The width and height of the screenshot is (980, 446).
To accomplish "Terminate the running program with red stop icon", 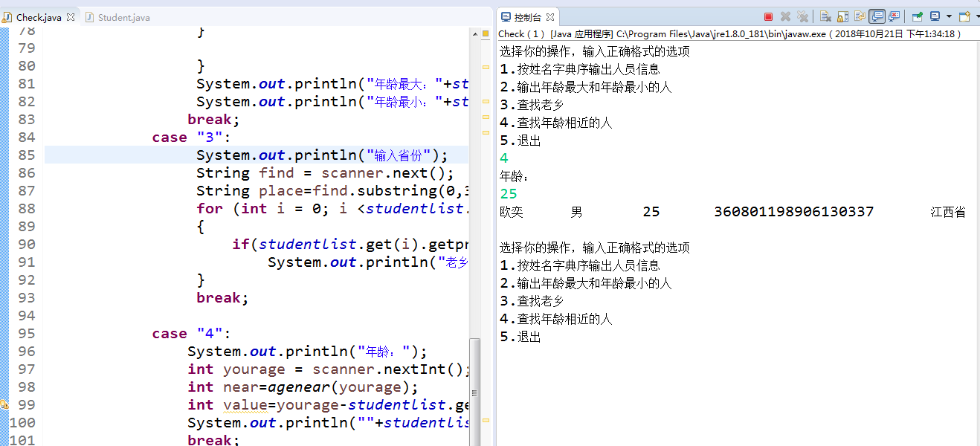I will pos(768,16).
